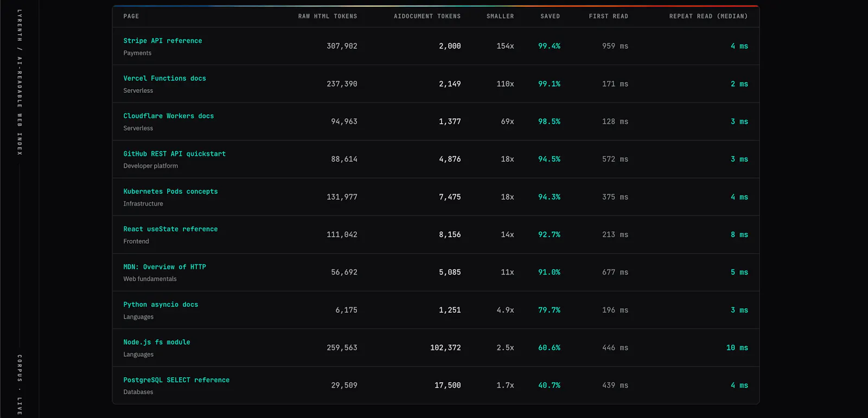Click the 79.7% saved value
Screen dimensions: 868x418
(549, 311)
